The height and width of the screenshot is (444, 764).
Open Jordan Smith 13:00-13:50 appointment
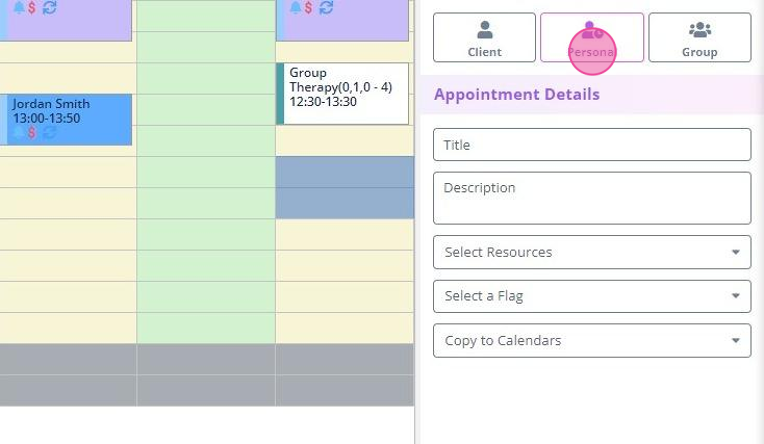tap(70, 110)
